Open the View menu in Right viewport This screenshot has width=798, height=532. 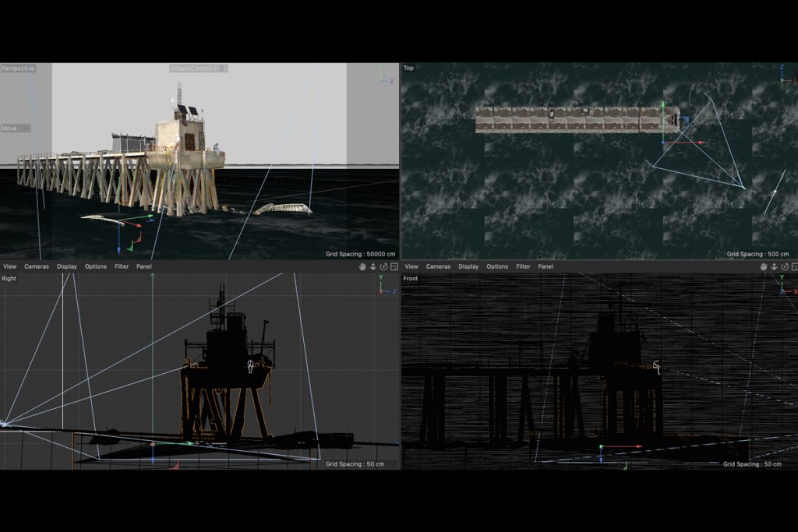point(9,266)
